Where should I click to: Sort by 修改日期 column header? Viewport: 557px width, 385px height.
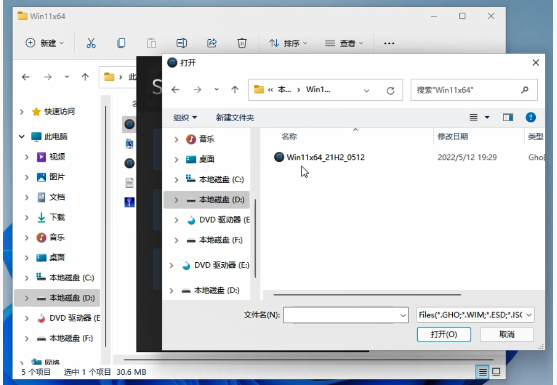point(453,137)
